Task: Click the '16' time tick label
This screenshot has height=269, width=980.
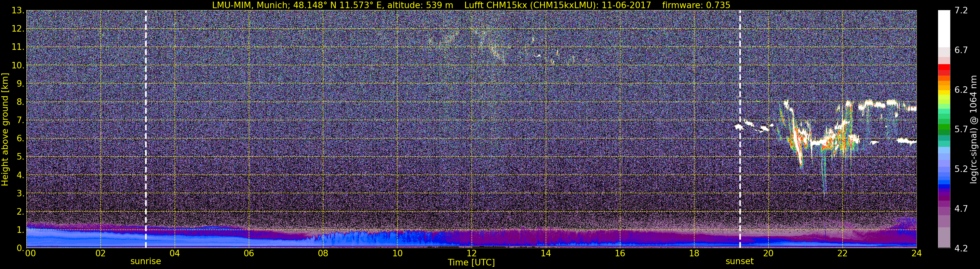Action: coord(620,253)
